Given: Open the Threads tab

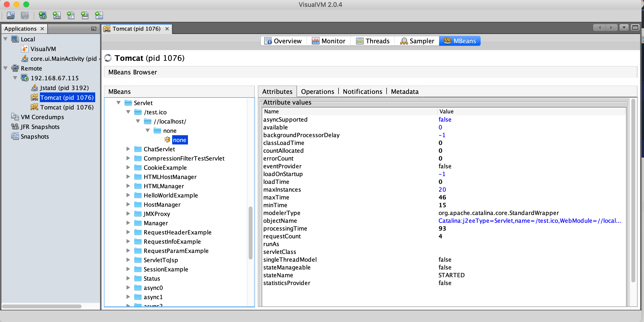Looking at the screenshot, I should click(373, 41).
